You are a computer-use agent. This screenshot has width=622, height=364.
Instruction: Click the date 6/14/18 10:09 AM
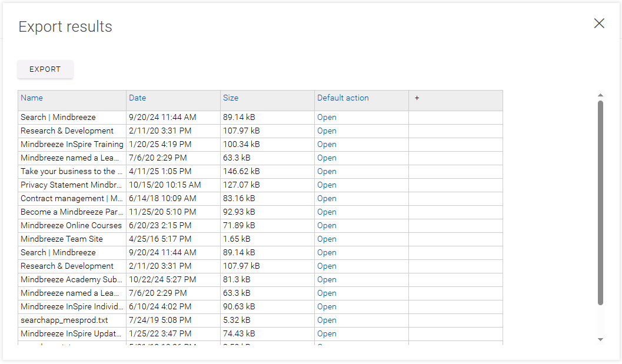tap(162, 198)
